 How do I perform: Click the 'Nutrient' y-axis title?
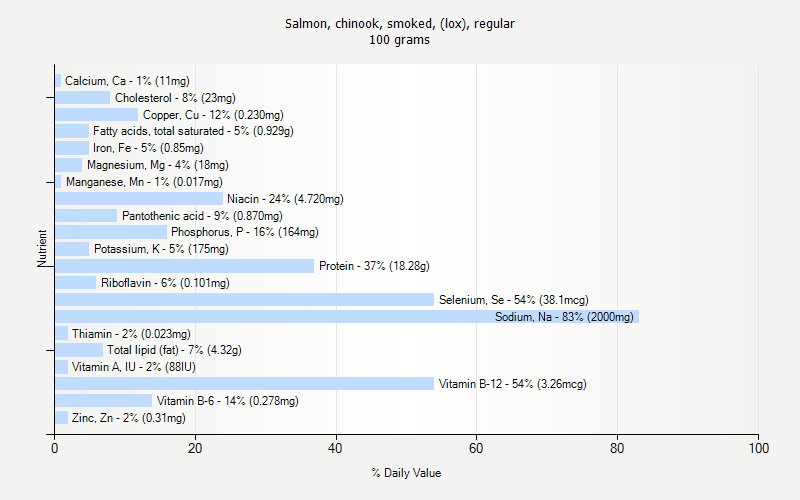[42, 249]
